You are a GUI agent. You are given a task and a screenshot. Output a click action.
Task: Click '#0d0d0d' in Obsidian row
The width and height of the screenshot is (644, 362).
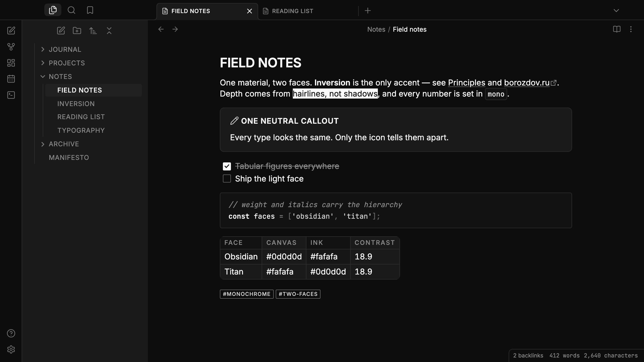[284, 257]
